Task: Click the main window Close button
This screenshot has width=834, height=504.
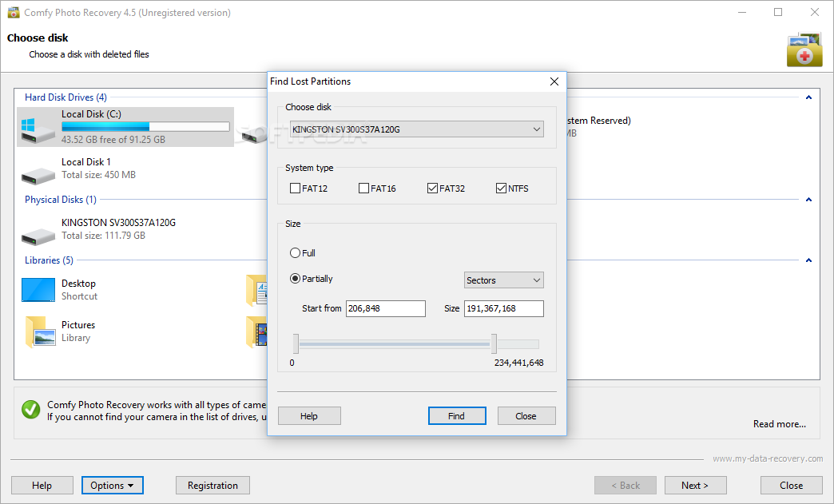Action: 791,486
